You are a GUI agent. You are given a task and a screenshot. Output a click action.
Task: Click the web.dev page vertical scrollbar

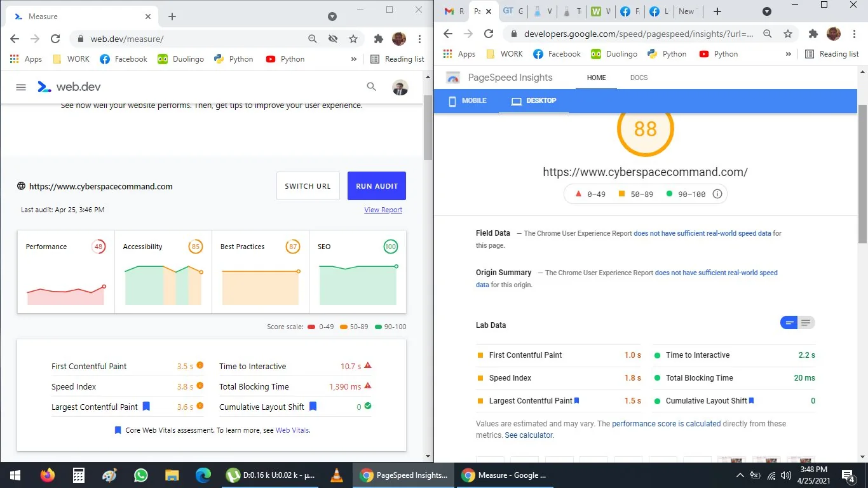click(428, 127)
